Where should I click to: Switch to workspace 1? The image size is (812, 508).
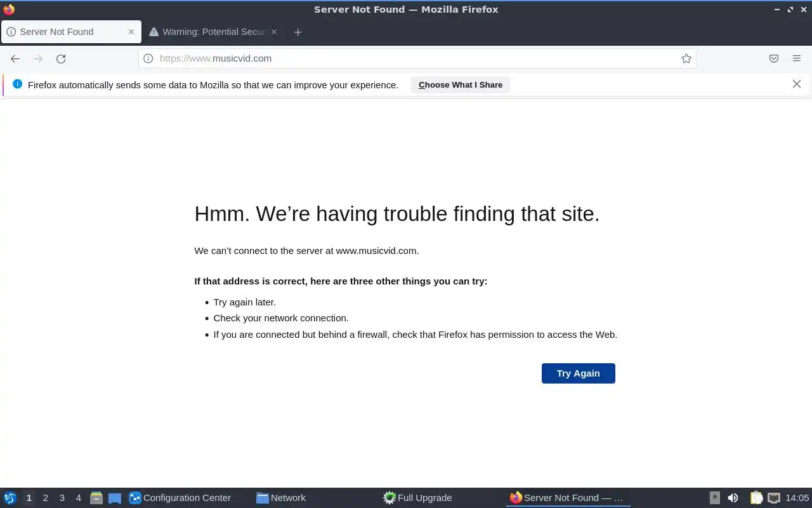29,498
